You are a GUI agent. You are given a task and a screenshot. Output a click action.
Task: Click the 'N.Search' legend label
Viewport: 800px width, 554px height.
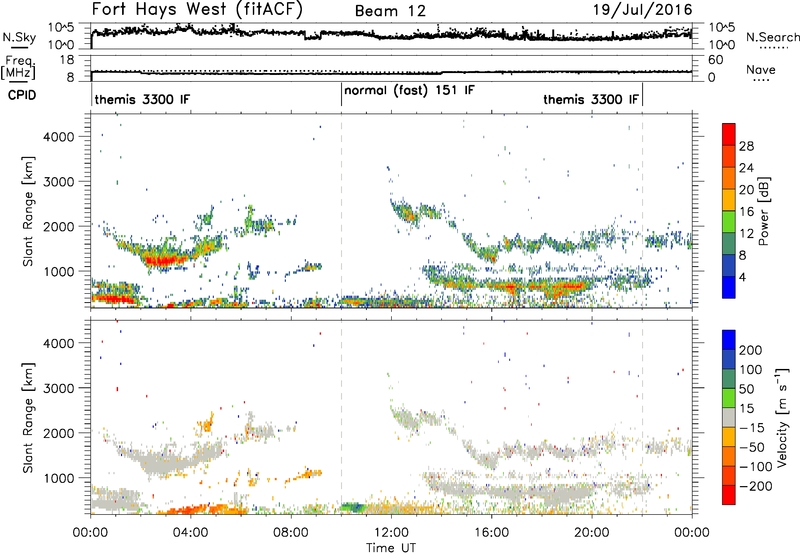click(772, 37)
